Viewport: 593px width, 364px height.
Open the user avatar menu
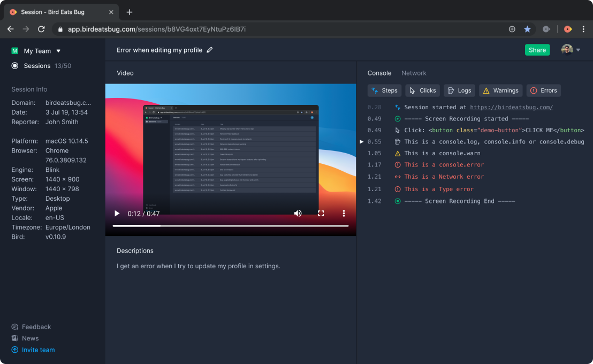pos(571,50)
